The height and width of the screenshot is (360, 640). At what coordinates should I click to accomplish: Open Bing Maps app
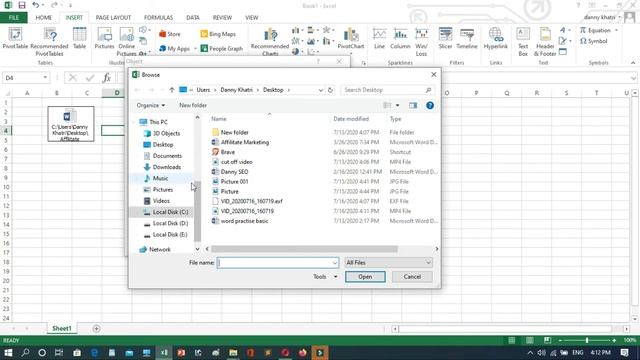(218, 34)
